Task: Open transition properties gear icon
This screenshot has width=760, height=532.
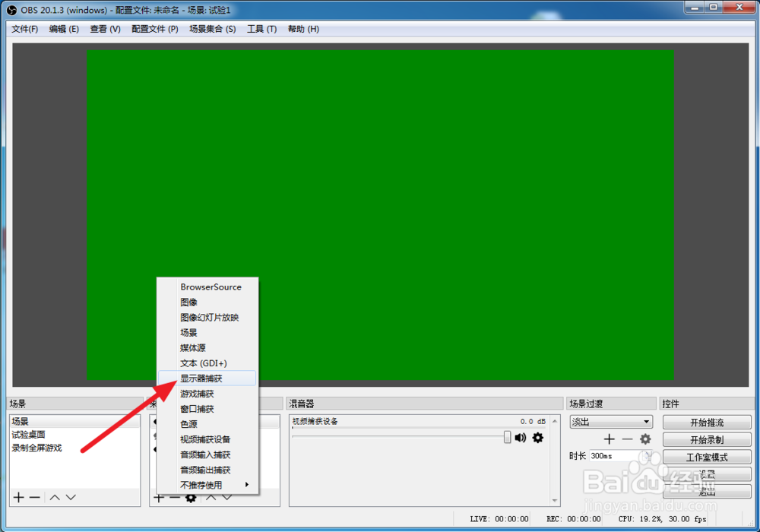Action: (645, 439)
